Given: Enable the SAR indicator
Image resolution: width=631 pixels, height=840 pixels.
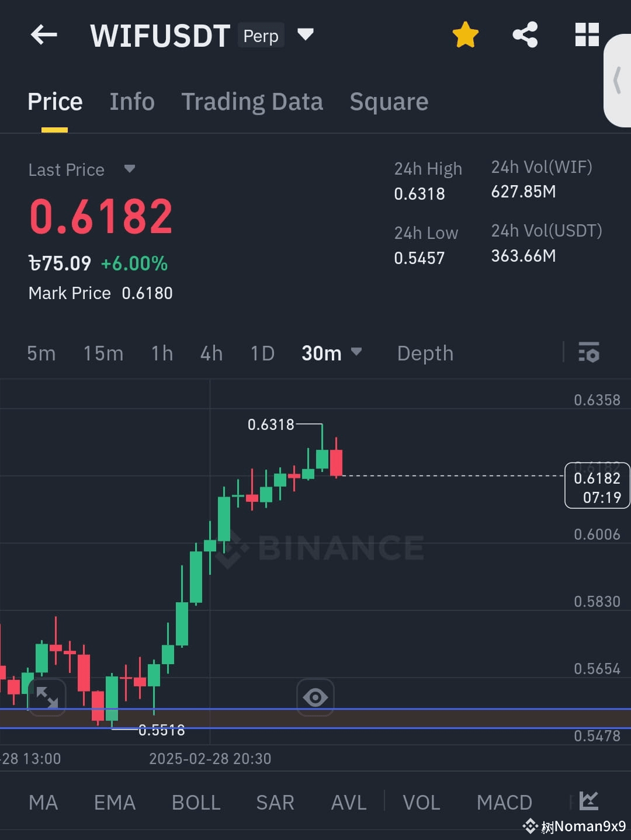Looking at the screenshot, I should 275,803.
